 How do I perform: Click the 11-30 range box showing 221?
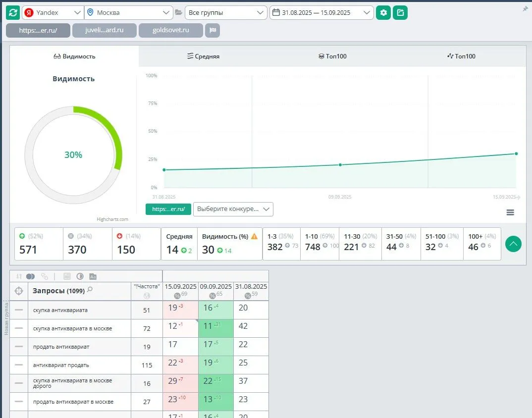point(360,244)
